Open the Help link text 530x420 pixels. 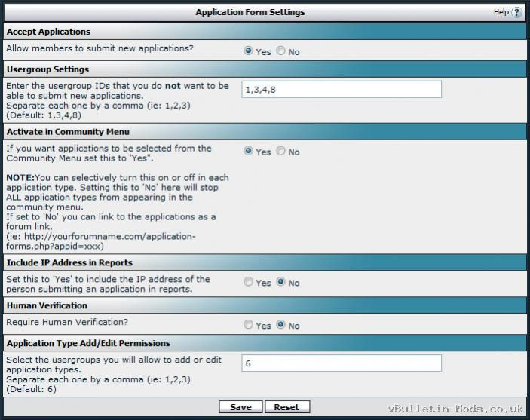tap(501, 13)
